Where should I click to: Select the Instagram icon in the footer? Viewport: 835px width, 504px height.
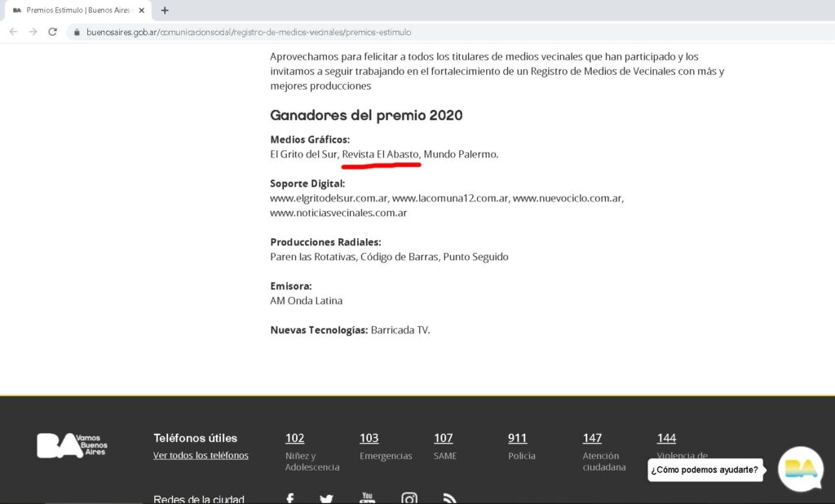pyautogui.click(x=409, y=497)
